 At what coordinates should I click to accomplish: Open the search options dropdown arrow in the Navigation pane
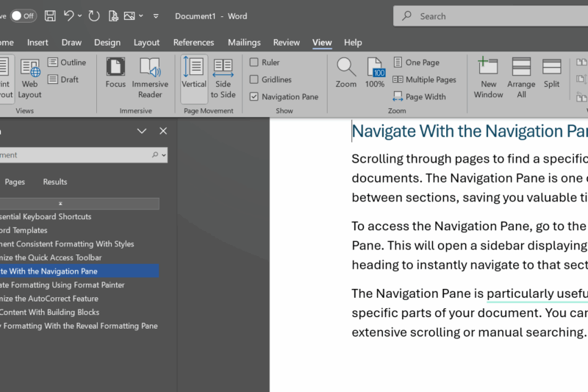pyautogui.click(x=164, y=155)
